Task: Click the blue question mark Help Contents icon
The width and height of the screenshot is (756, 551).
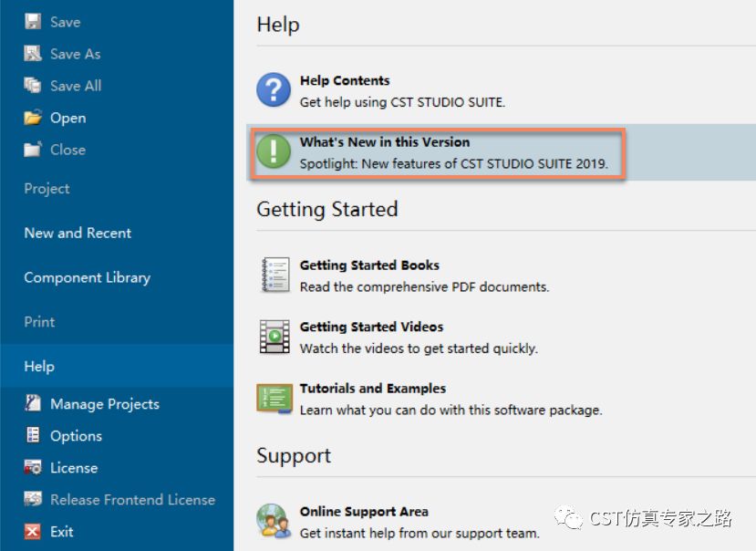Action: click(x=274, y=90)
